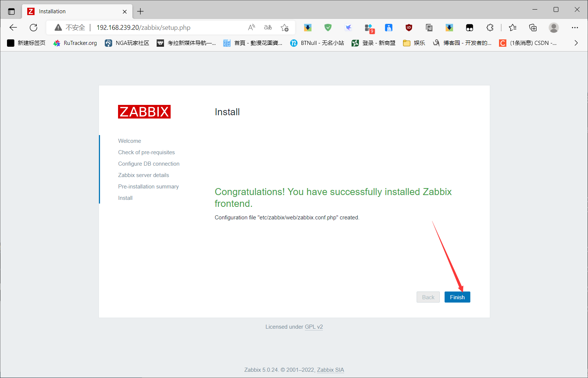Show more bookmarks with the overflow chevron

point(576,43)
